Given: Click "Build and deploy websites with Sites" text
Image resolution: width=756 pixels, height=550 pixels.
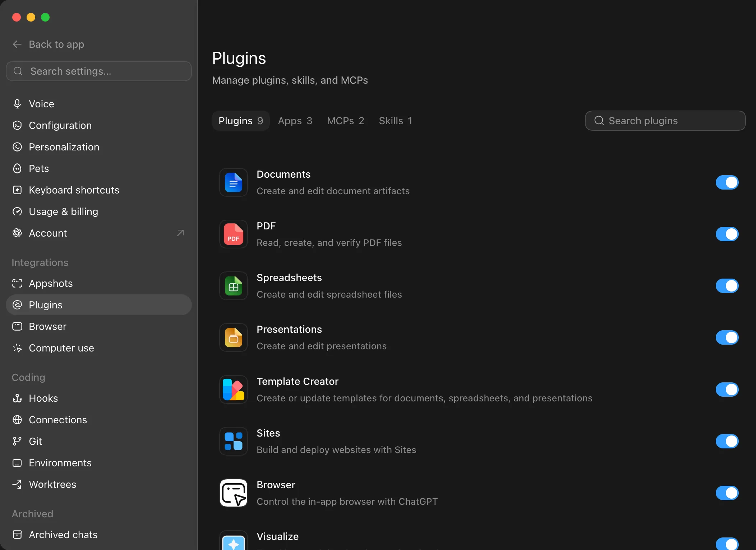Looking at the screenshot, I should [x=336, y=450].
